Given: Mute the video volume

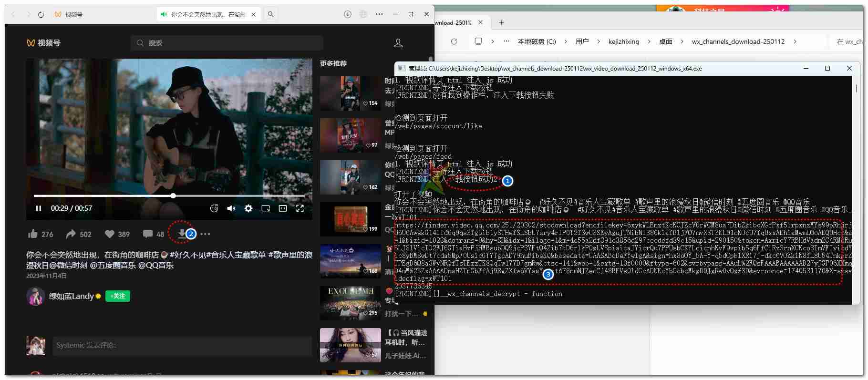Looking at the screenshot, I should pyautogui.click(x=231, y=208).
